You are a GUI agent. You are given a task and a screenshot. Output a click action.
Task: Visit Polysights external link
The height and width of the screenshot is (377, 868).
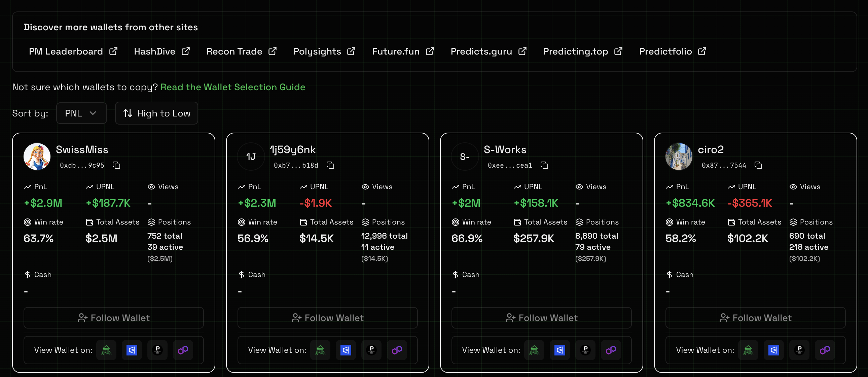click(x=324, y=51)
